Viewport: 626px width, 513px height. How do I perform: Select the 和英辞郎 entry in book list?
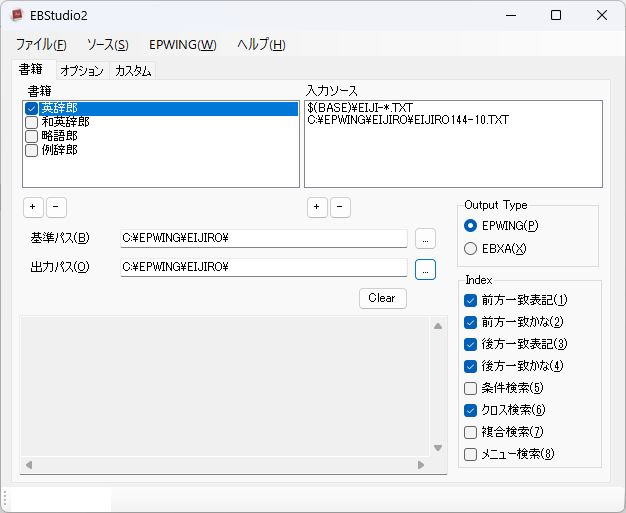pos(65,122)
